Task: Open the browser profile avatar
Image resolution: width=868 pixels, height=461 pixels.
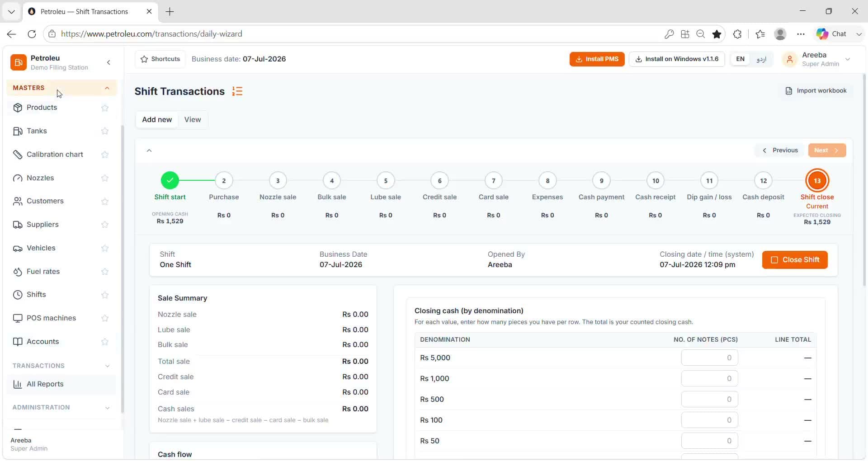Action: 780,34
